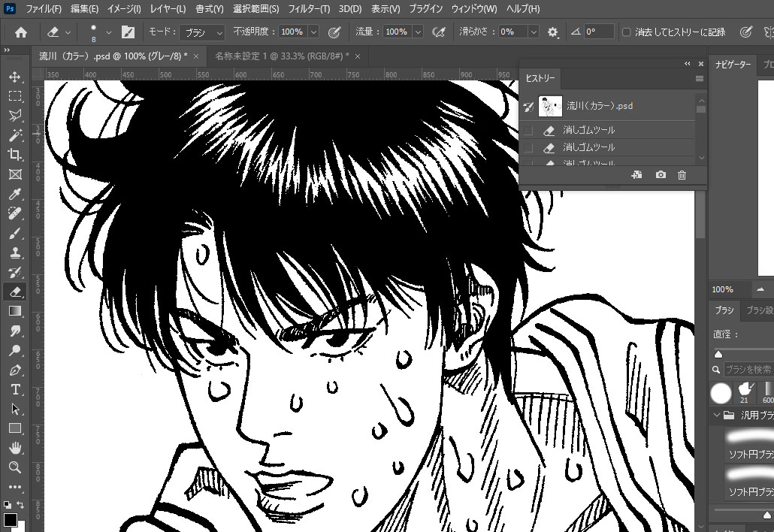Create new snapshot camera icon

(x=661, y=174)
